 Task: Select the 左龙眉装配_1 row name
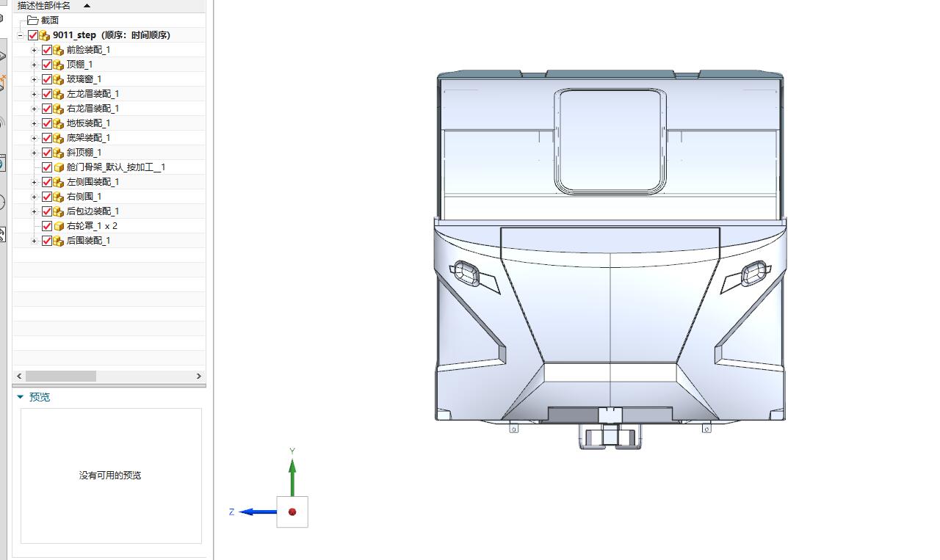(x=93, y=94)
